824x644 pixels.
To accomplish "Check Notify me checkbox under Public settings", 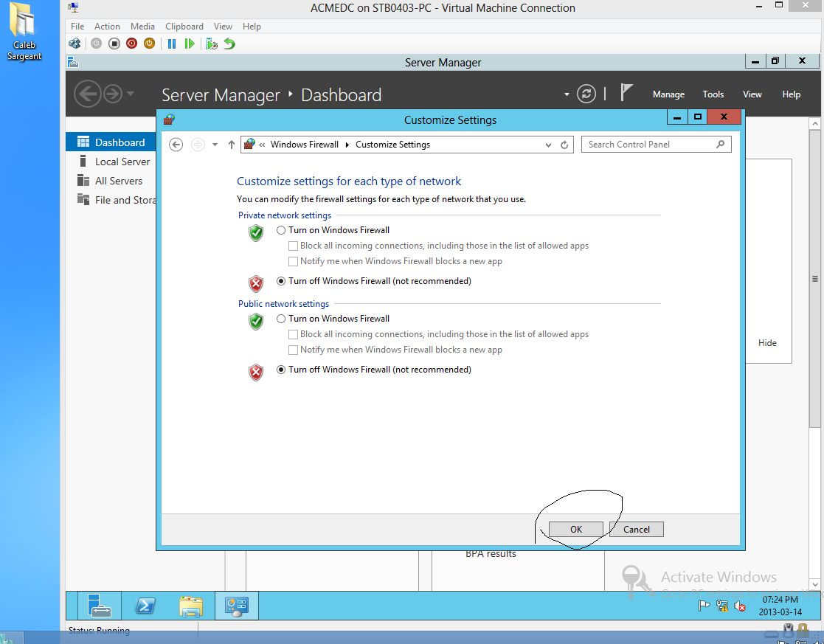I will click(294, 350).
